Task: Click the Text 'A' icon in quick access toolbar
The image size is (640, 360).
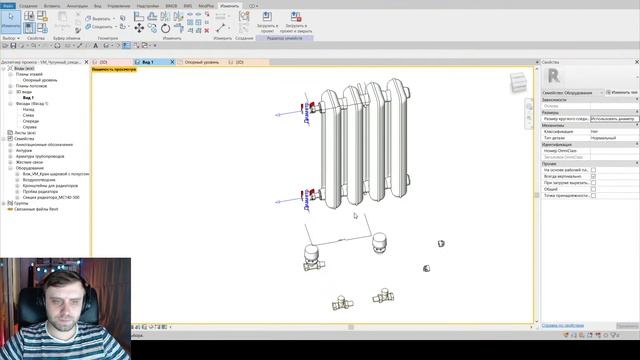Action: click(x=96, y=46)
